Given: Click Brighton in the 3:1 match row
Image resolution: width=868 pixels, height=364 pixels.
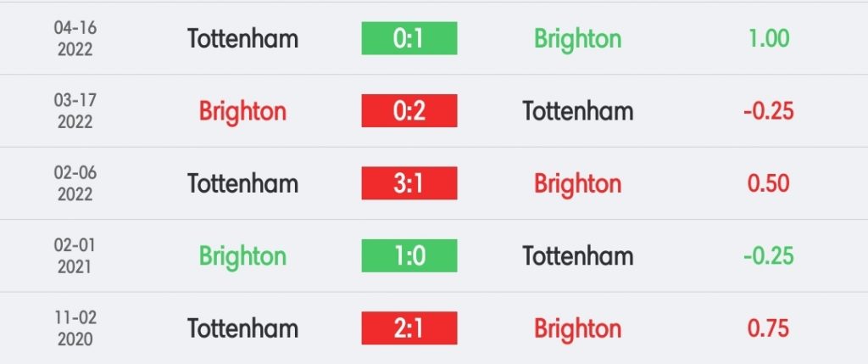Looking at the screenshot, I should point(577,183).
